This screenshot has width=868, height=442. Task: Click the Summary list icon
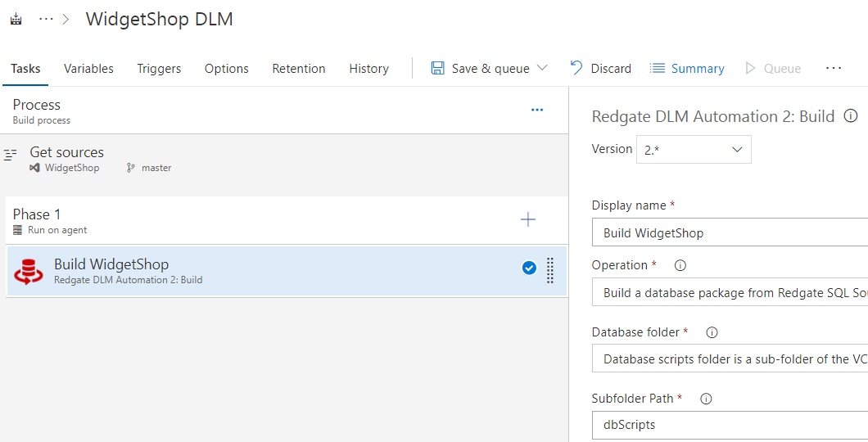coord(657,68)
